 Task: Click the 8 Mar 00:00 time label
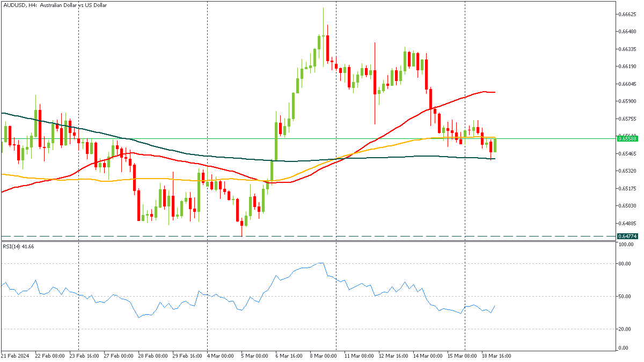323,356
